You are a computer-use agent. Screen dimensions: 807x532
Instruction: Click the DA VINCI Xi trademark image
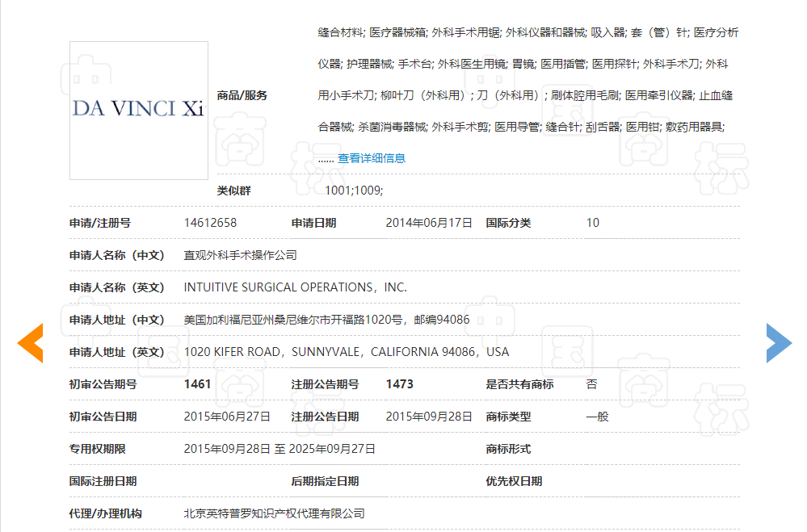coord(139,111)
